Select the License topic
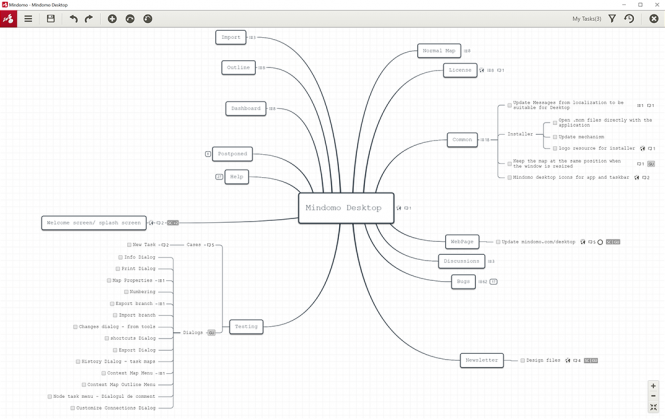Screen dimensions: 665x419 460,70
